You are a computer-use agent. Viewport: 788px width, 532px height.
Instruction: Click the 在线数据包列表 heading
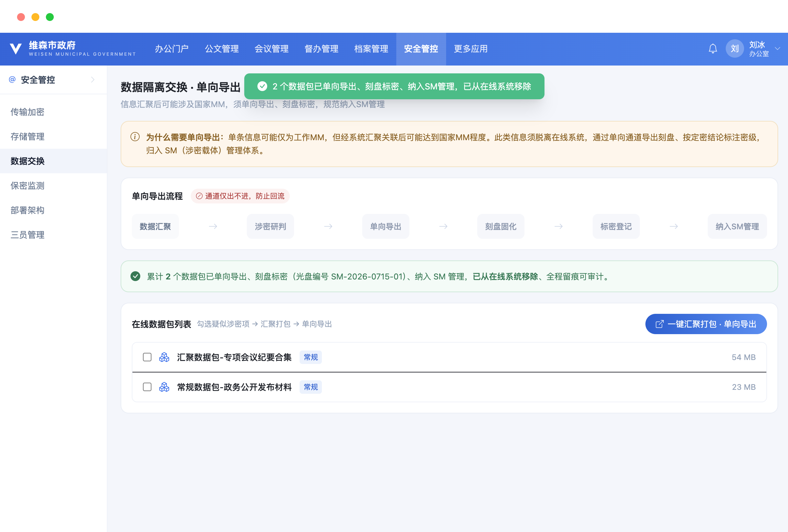point(161,324)
